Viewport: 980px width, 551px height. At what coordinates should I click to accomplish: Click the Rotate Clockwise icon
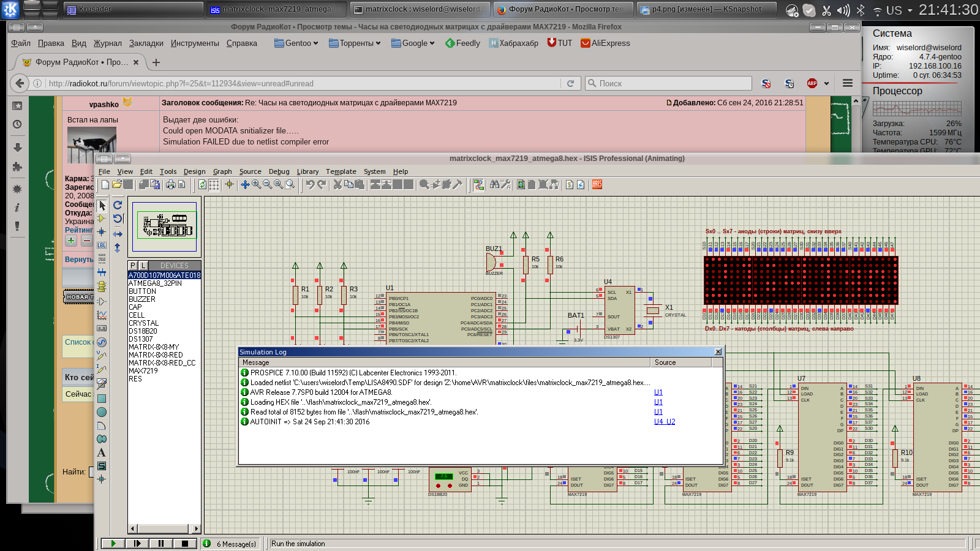pos(118,205)
